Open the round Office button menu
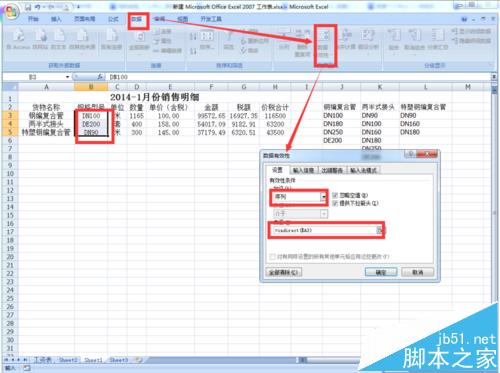 pyautogui.click(x=12, y=11)
